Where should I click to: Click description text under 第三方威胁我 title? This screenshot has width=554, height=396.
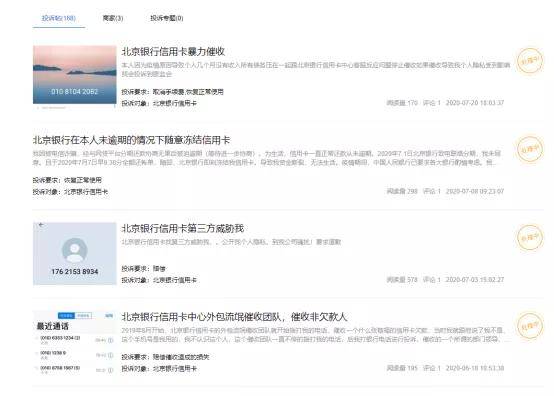(x=231, y=242)
